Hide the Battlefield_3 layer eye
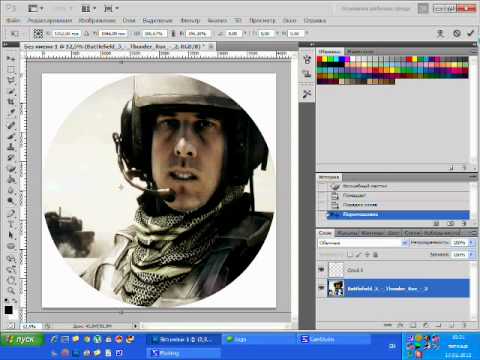The image size is (480, 360). (321, 288)
